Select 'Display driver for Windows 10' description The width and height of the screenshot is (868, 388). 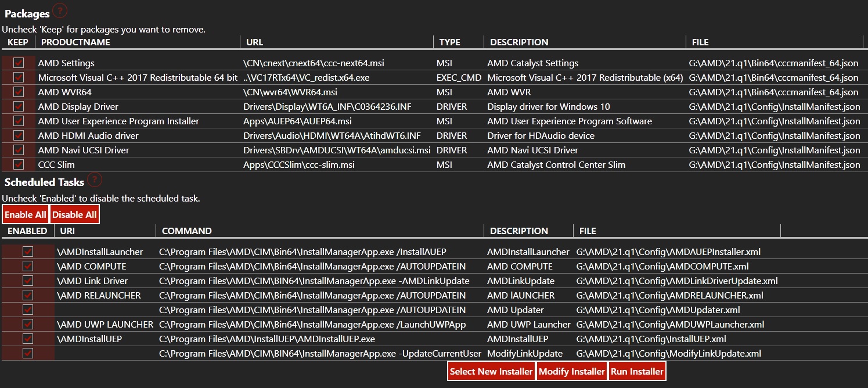click(x=549, y=106)
